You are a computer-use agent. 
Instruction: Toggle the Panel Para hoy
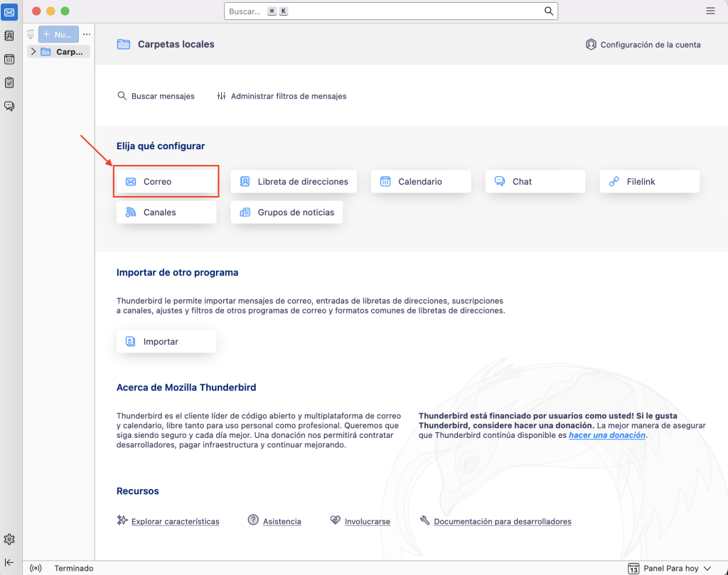[670, 568]
